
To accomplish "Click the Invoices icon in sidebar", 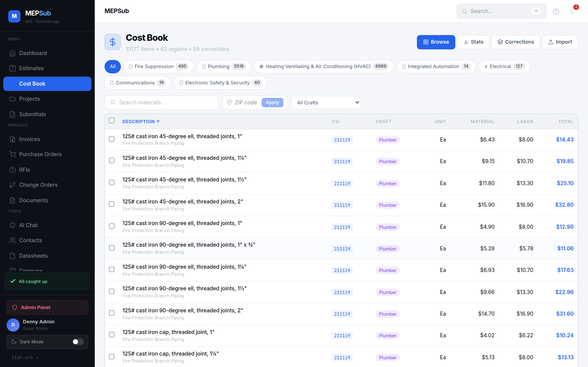I will [12, 139].
